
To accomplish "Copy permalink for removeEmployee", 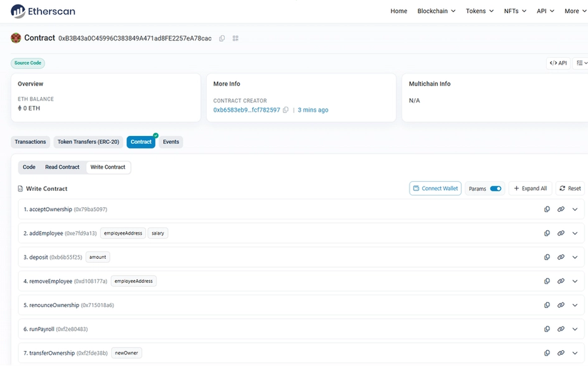I will pyautogui.click(x=561, y=281).
